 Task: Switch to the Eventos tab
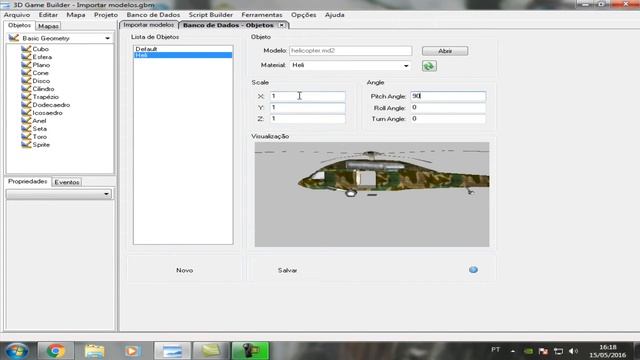(x=67, y=182)
